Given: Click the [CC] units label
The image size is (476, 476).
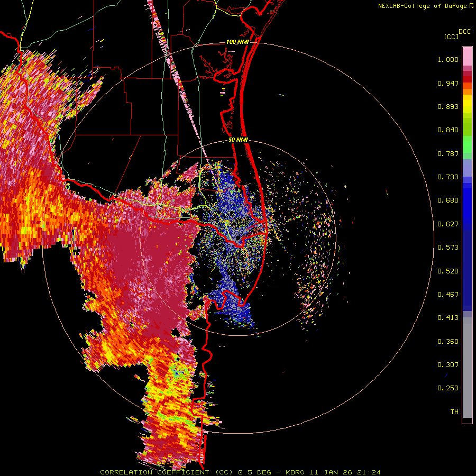Looking at the screenshot, I should coord(452,36).
